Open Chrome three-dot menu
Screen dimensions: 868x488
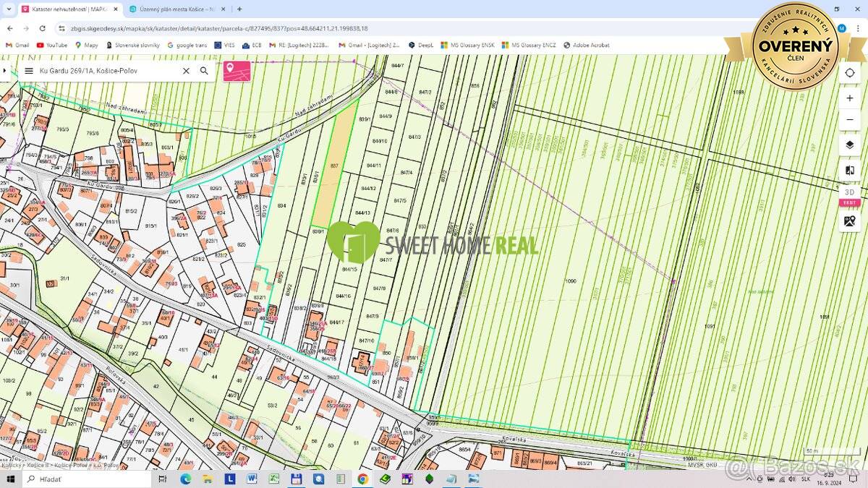(859, 28)
